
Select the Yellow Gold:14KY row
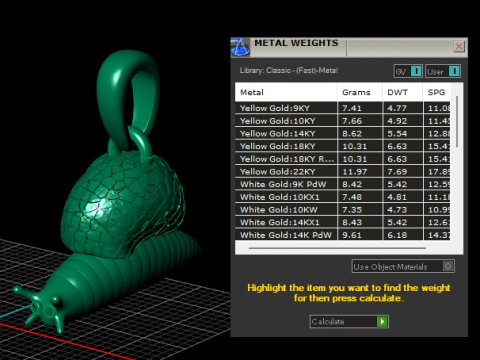click(x=343, y=133)
